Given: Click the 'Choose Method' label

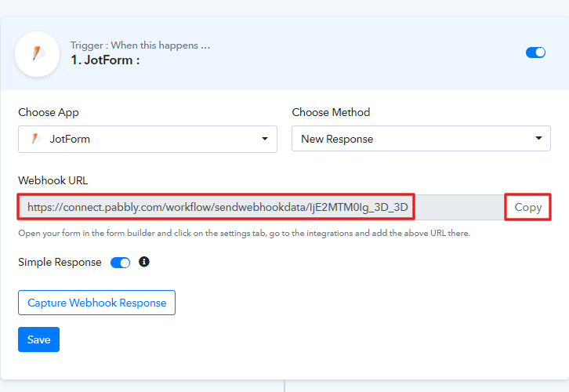Looking at the screenshot, I should (x=331, y=112).
